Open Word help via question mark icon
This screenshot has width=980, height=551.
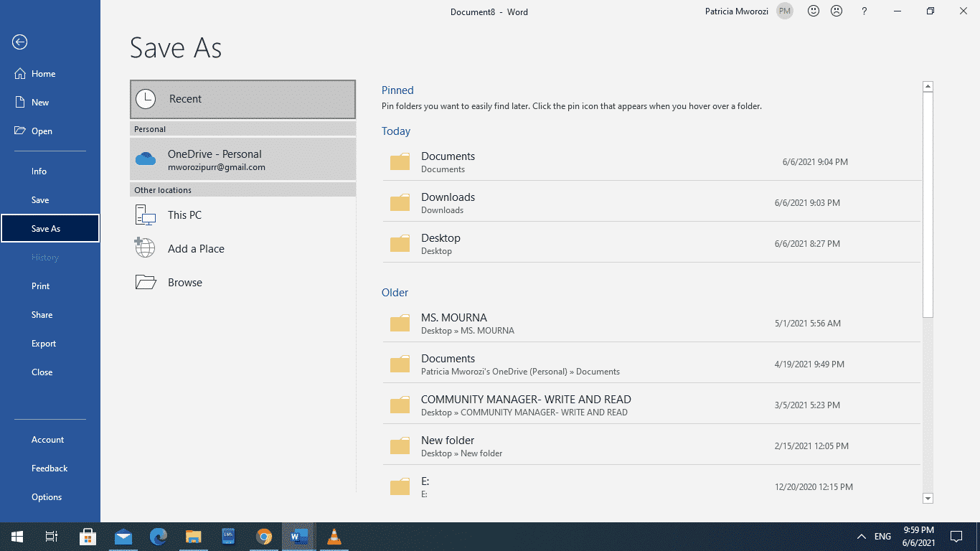[x=864, y=11]
